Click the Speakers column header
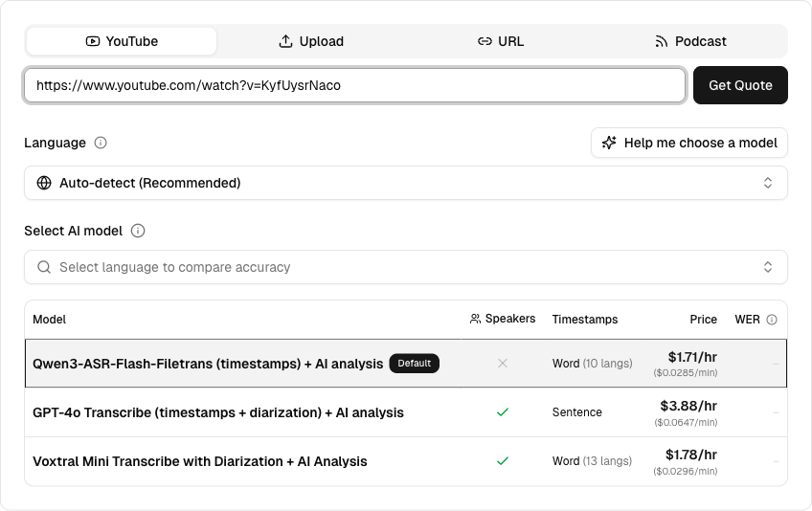The width and height of the screenshot is (812, 511). 503,319
